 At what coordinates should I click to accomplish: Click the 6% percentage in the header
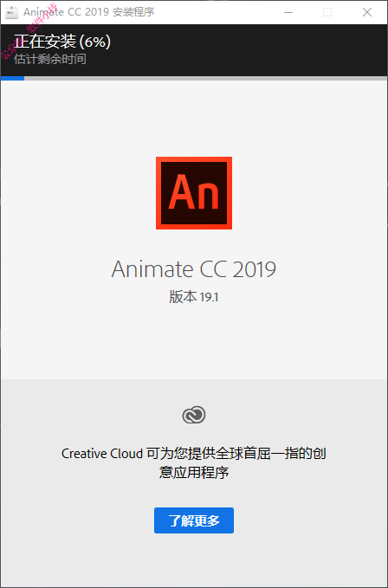coord(95,42)
